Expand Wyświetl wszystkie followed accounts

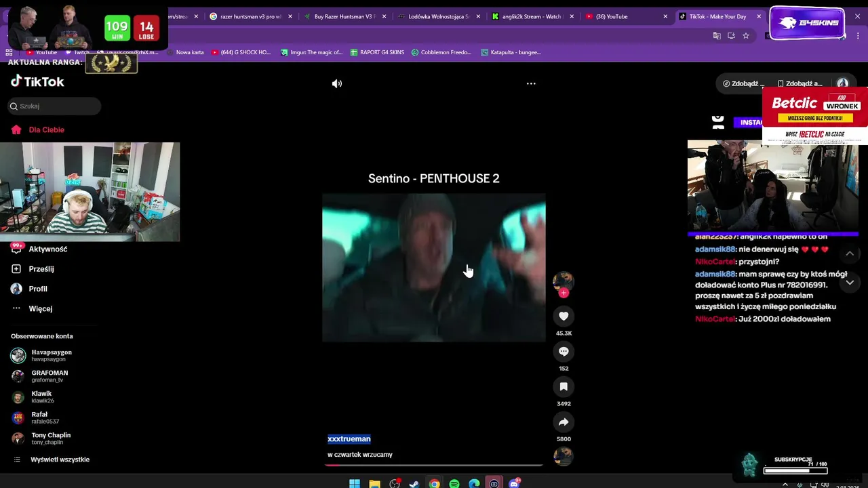click(52, 460)
